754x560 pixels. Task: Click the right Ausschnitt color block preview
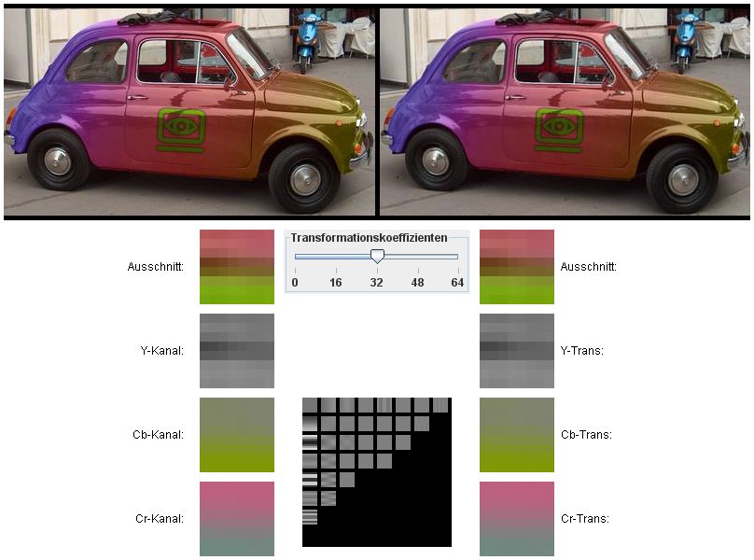click(x=517, y=267)
